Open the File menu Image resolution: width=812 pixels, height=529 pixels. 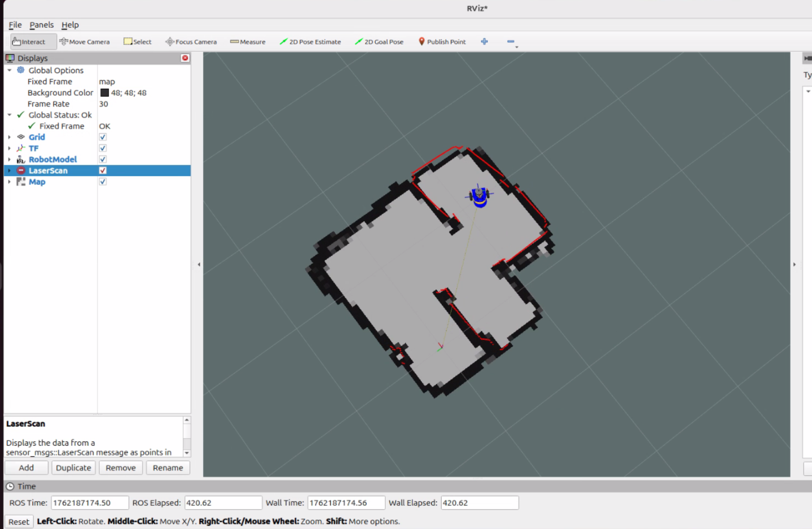point(15,25)
